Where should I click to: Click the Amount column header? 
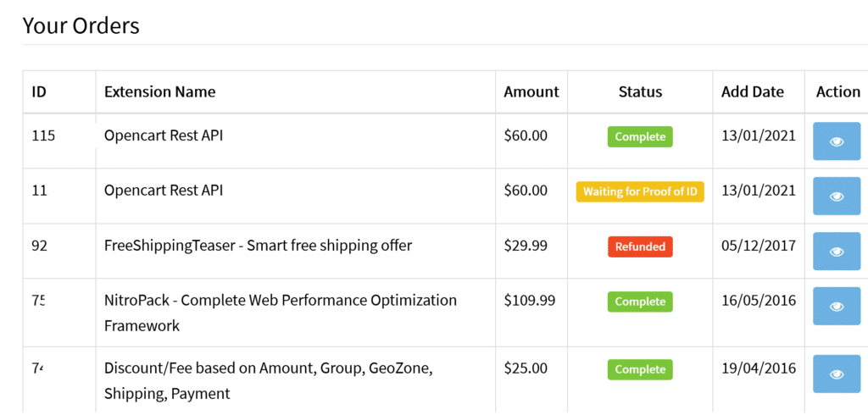pos(531,91)
